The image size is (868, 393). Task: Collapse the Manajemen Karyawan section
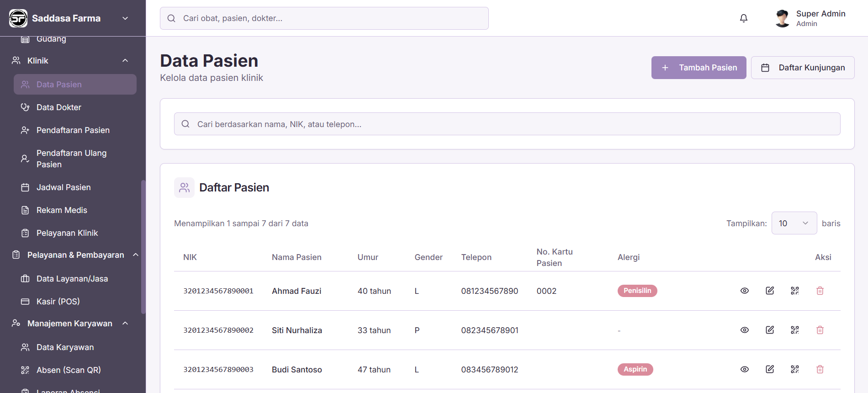pyautogui.click(x=125, y=323)
